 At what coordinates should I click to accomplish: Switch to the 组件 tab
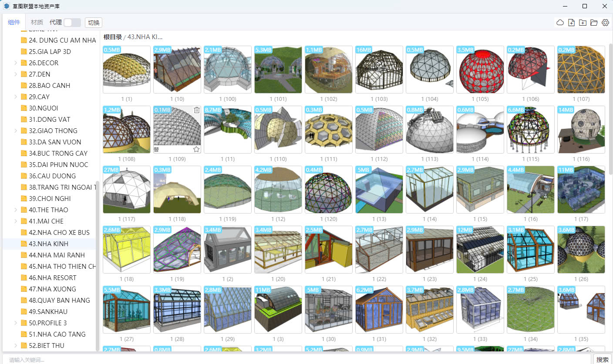pyautogui.click(x=14, y=23)
